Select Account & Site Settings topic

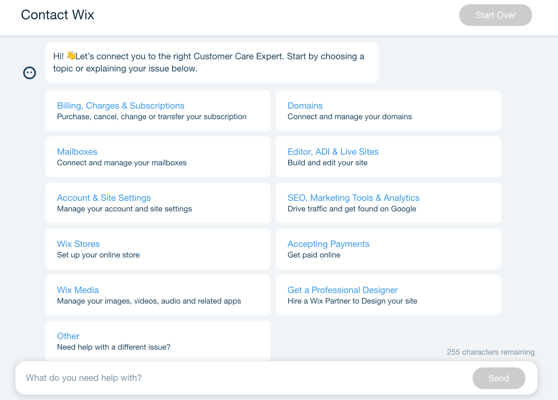158,203
